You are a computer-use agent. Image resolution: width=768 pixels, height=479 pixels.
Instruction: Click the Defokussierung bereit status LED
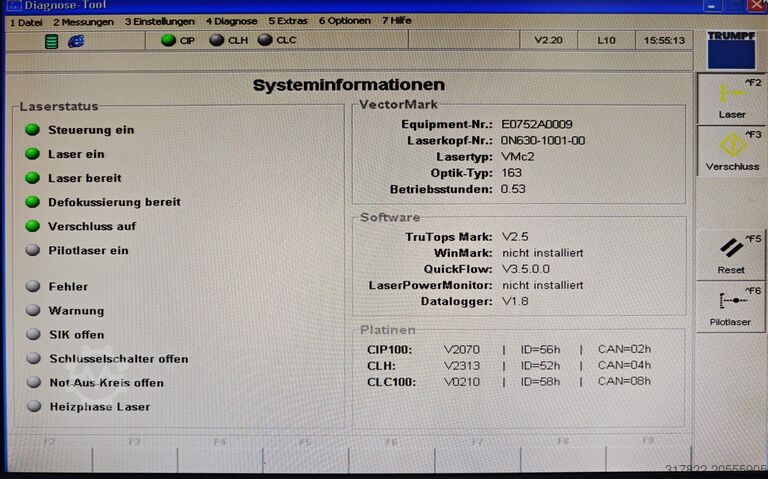32,202
